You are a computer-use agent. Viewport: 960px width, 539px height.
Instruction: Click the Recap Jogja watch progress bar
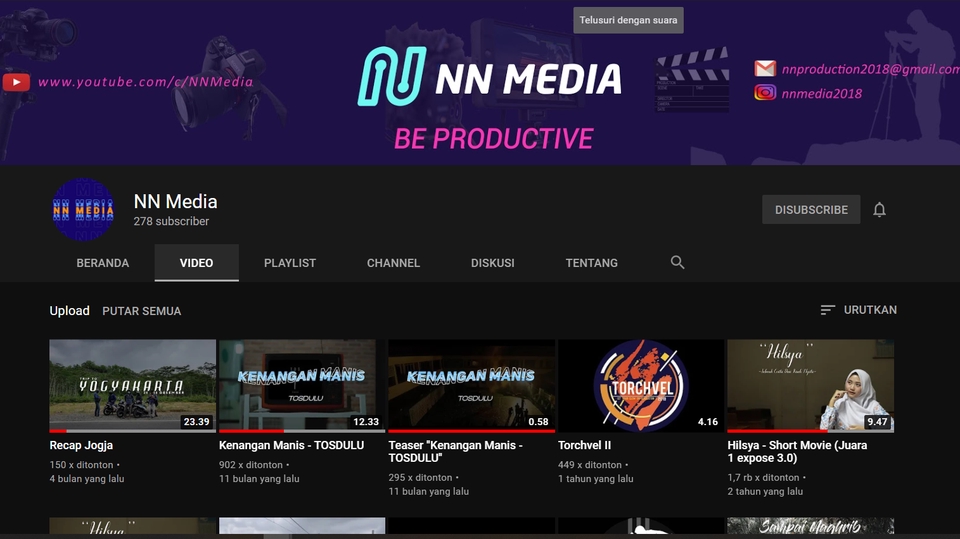pyautogui.click(x=133, y=431)
